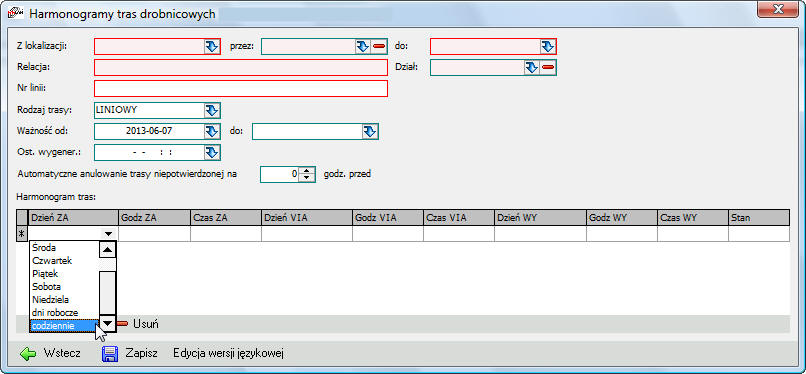Open 'Edycja wersji językowej'

pyautogui.click(x=228, y=353)
